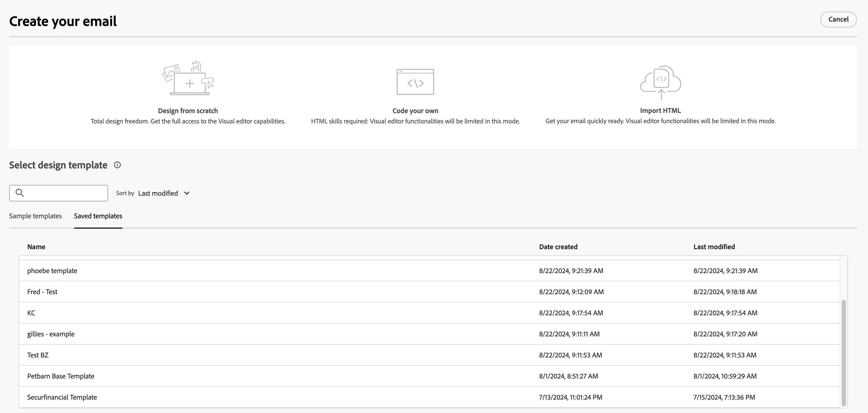Pick the KC template

pyautogui.click(x=429, y=313)
